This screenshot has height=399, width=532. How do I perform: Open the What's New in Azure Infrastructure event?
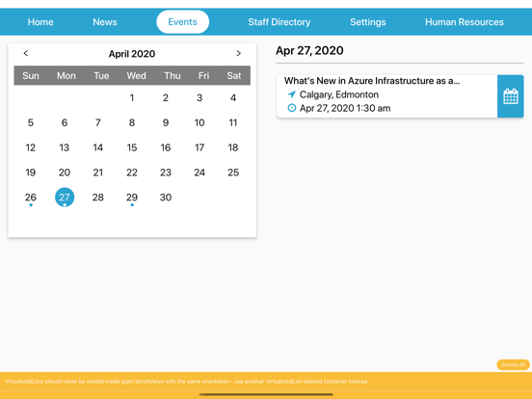(x=386, y=96)
